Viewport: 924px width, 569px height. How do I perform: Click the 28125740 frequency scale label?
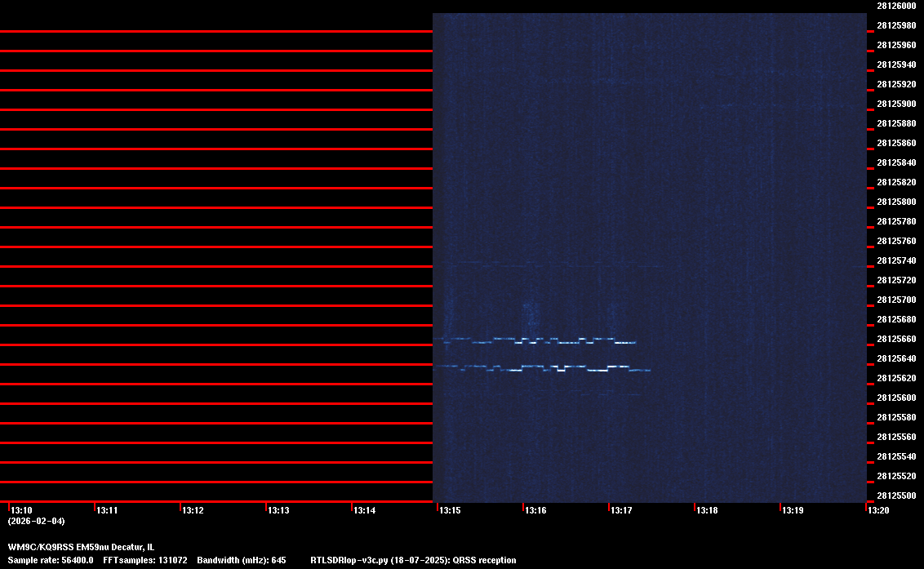click(895, 260)
